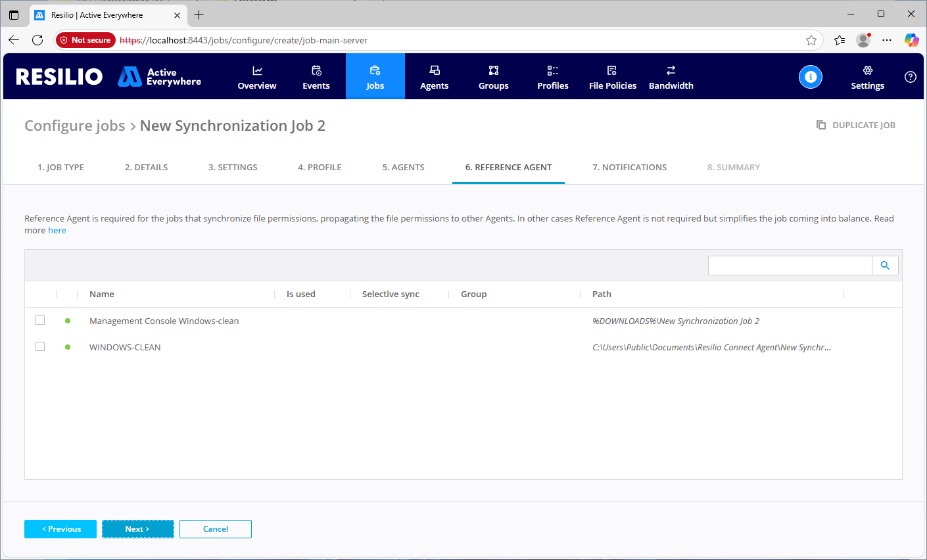Go to the Events section
The image size is (927, 560).
tap(316, 77)
